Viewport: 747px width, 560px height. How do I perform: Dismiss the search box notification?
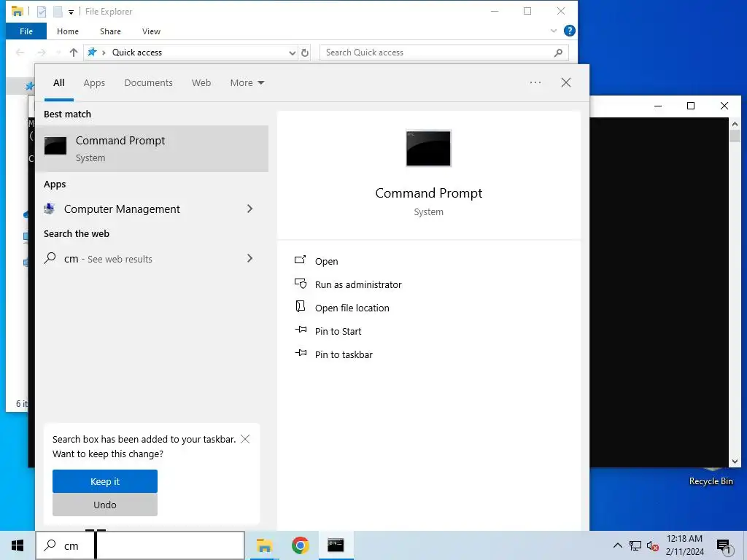click(245, 439)
